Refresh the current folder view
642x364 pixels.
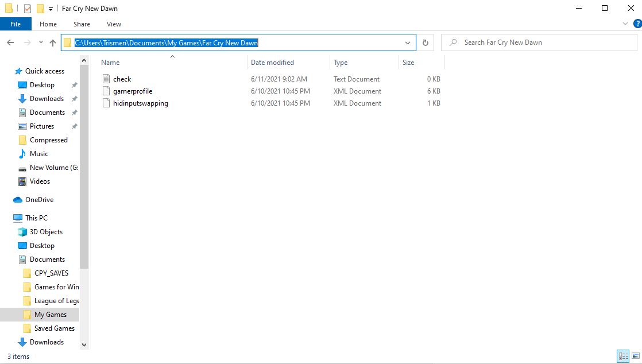click(x=425, y=42)
